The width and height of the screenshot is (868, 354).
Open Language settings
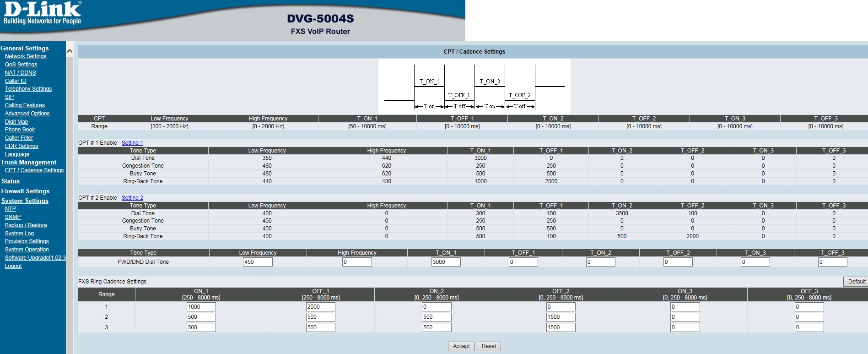coord(17,154)
